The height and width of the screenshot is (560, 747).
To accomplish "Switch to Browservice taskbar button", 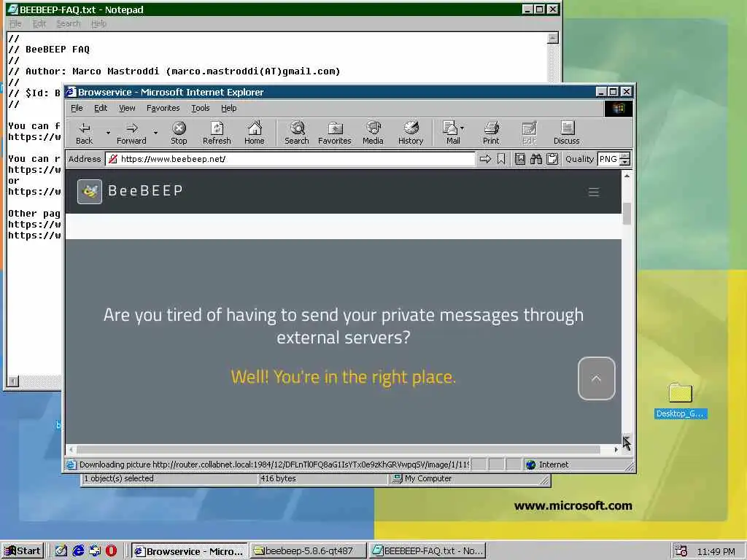I will pos(190,551).
